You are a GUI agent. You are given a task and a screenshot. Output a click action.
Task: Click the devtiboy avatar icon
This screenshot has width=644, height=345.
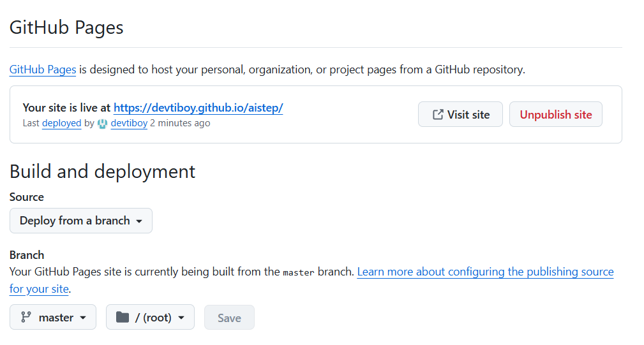[x=102, y=124]
